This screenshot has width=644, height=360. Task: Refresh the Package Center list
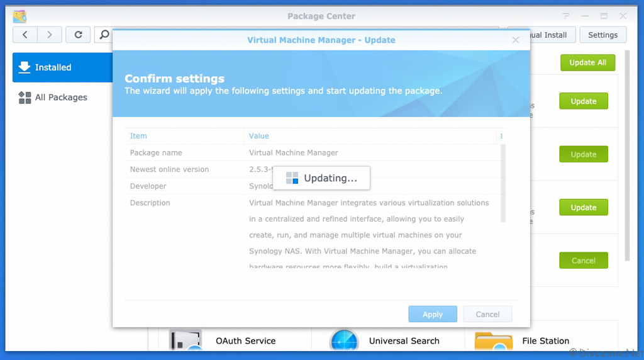pos(78,35)
